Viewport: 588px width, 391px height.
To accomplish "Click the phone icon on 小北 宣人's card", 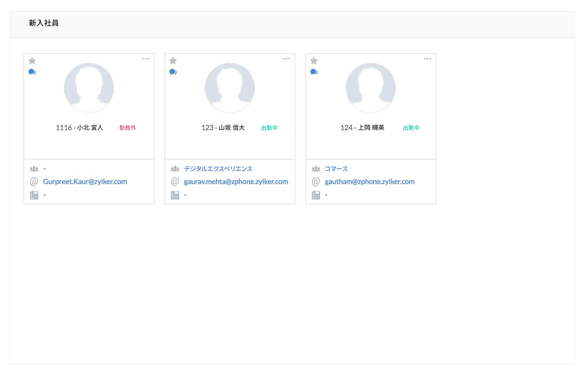I will (x=34, y=194).
